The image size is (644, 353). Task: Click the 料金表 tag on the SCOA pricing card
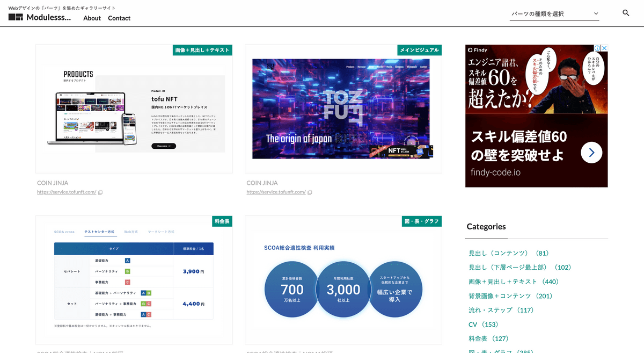[222, 221]
